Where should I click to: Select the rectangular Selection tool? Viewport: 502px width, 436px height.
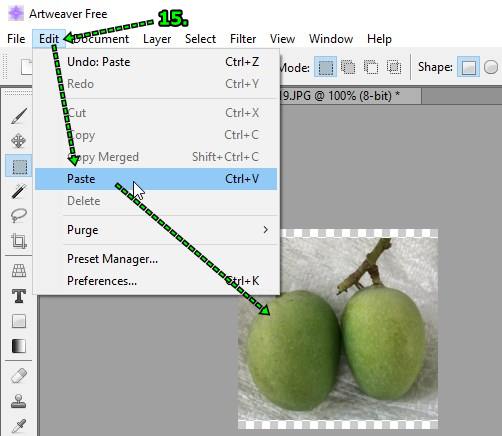(19, 166)
